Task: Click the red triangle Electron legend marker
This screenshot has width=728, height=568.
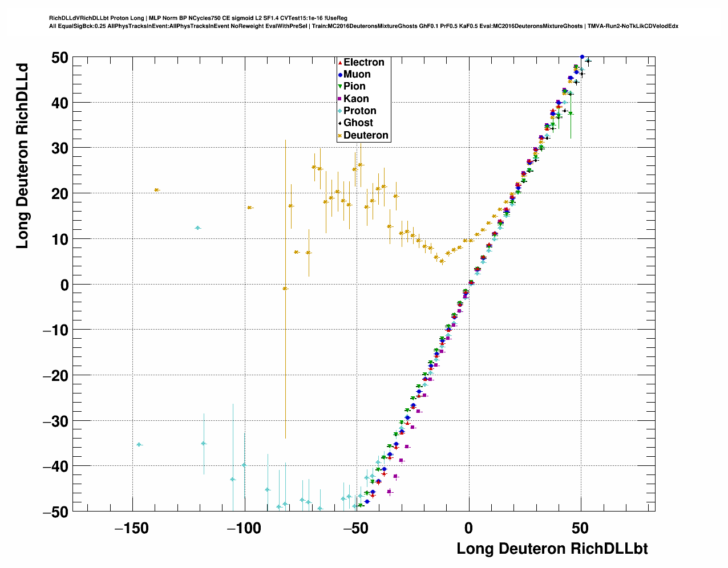Action: 340,63
